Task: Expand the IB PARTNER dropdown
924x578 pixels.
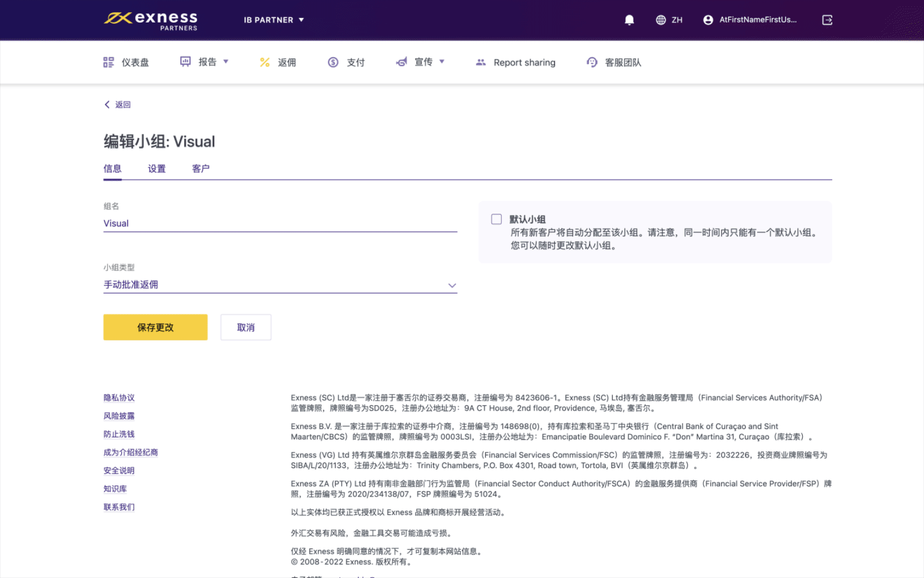Action: click(x=274, y=20)
